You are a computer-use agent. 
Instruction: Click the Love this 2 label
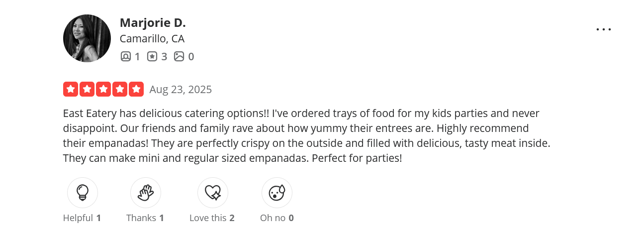click(x=212, y=218)
